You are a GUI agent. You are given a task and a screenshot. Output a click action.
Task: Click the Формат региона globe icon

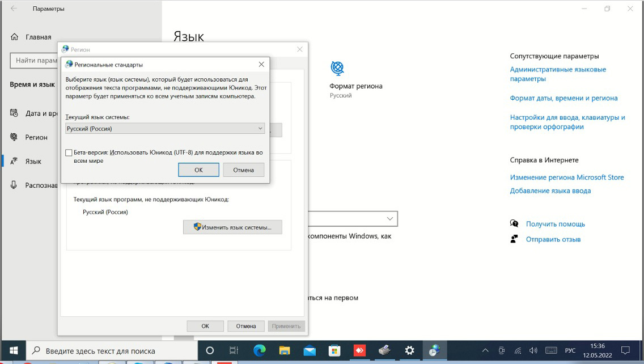pyautogui.click(x=337, y=69)
